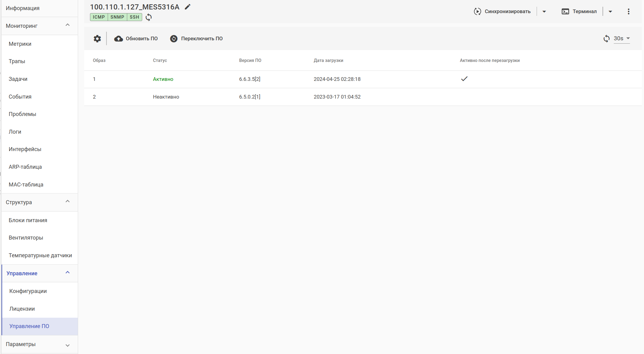Go to the Интерфейсы page
Viewport: 644px width, 354px height.
[25, 149]
